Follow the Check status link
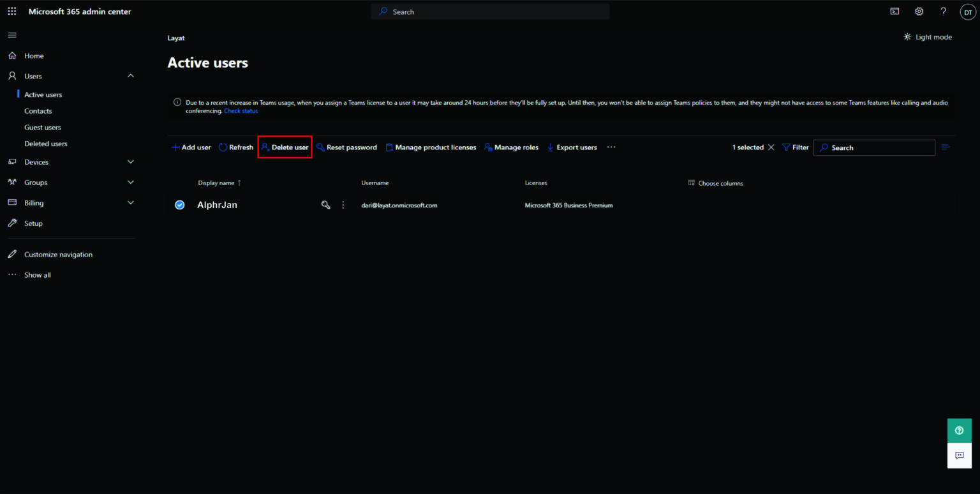Viewport: 980px width, 494px height. (241, 111)
